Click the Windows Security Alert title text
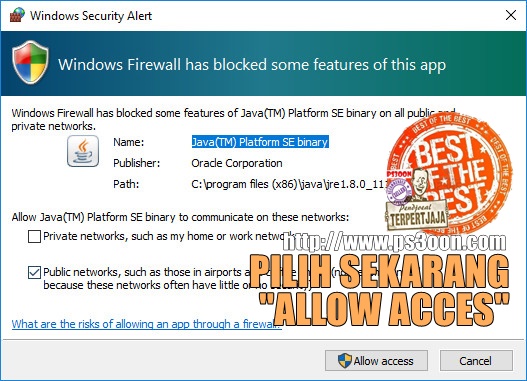This screenshot has height=381, width=527. 91,15
